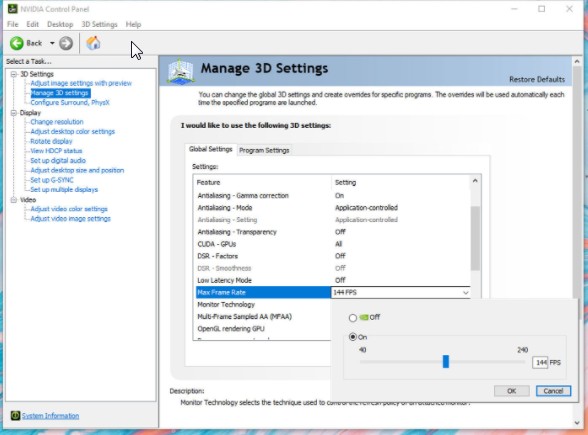Switch to the Global Settings tab
The image size is (588, 435).
pos(211,149)
